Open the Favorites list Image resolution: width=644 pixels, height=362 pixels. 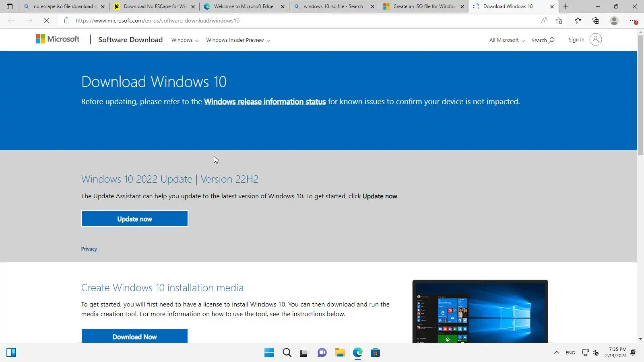click(x=578, y=21)
